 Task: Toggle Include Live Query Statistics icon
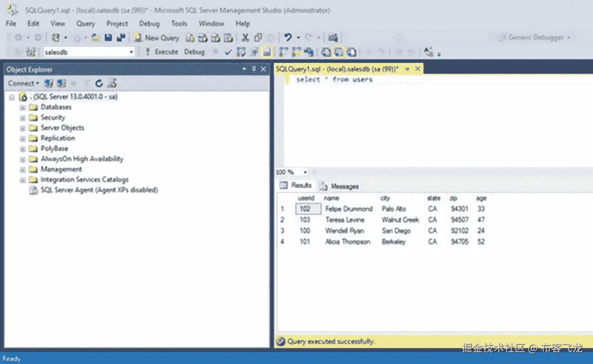[x=296, y=52]
